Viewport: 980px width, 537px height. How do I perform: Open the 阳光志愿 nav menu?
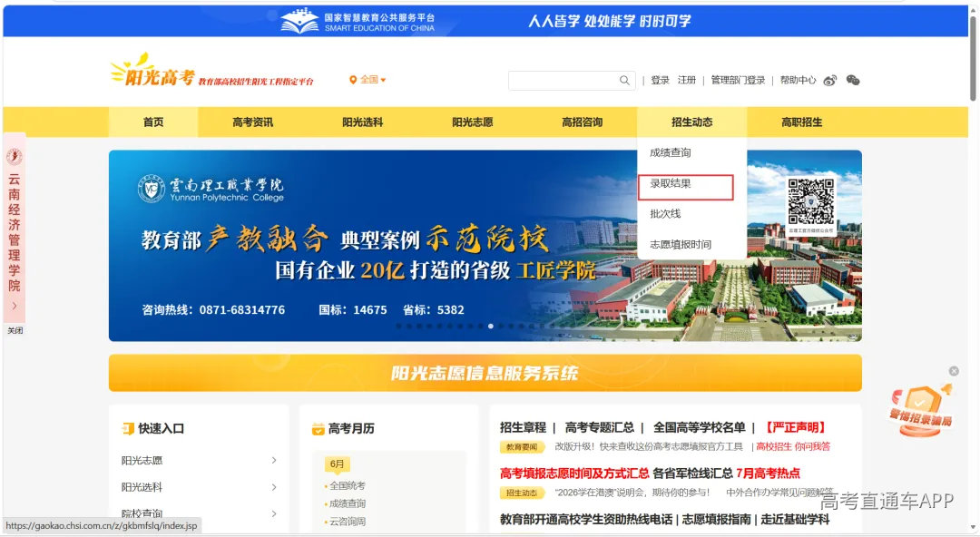(x=473, y=122)
